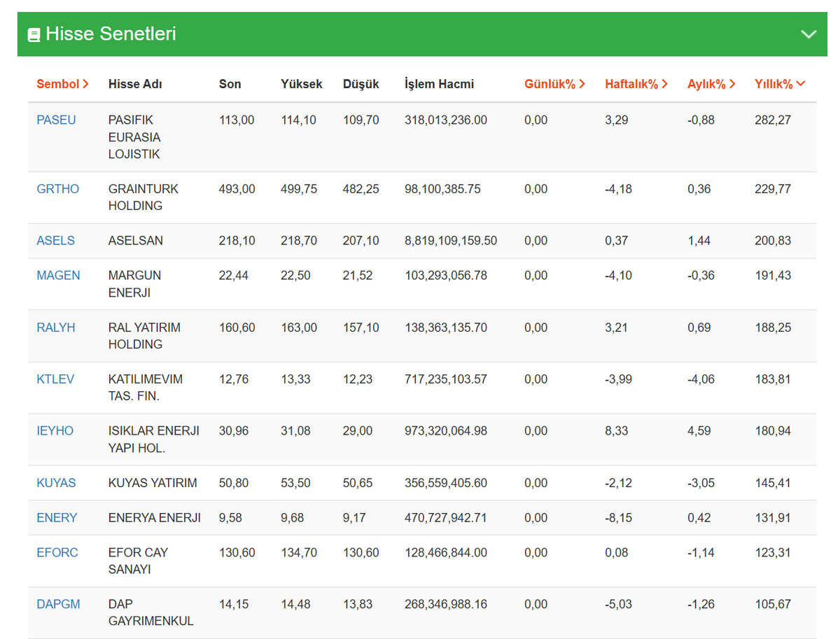Viewport: 840px width, 639px height.
Task: Select the ISIKLAR ENERJI YAPI HOL. cell
Action: [x=154, y=440]
